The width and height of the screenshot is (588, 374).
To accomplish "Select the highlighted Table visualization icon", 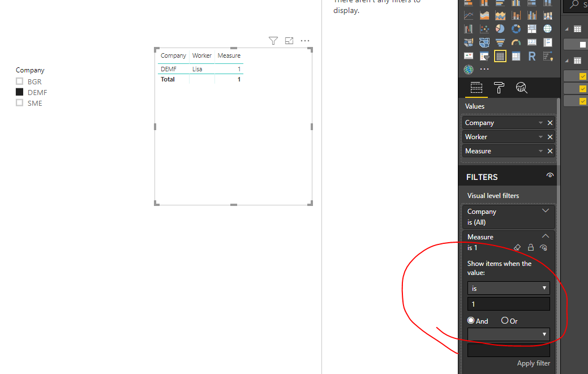I will coord(500,56).
